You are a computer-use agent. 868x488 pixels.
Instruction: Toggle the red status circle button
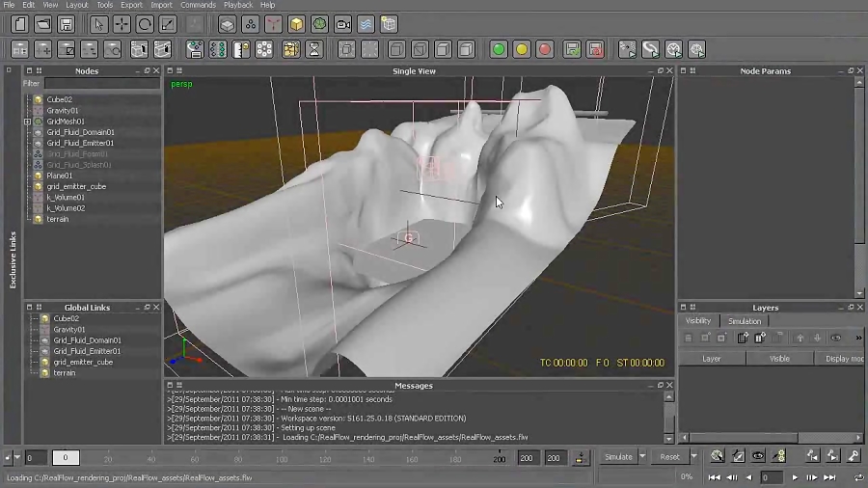click(545, 50)
